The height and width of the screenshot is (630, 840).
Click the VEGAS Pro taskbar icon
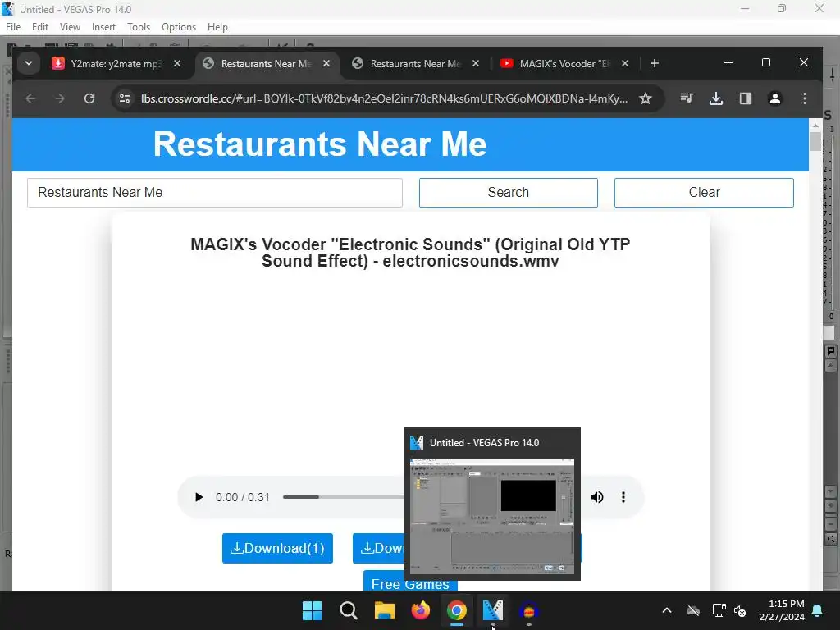click(x=493, y=610)
